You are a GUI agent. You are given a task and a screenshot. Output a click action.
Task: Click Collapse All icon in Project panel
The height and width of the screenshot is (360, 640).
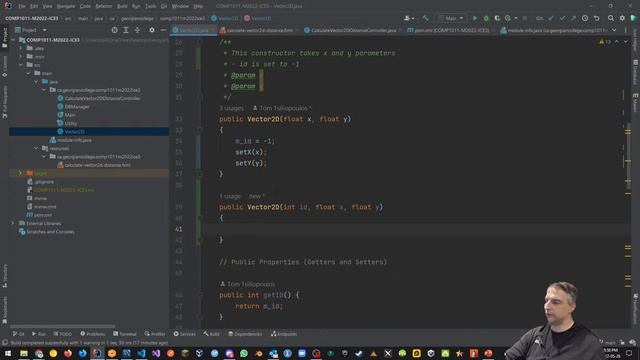137,30
